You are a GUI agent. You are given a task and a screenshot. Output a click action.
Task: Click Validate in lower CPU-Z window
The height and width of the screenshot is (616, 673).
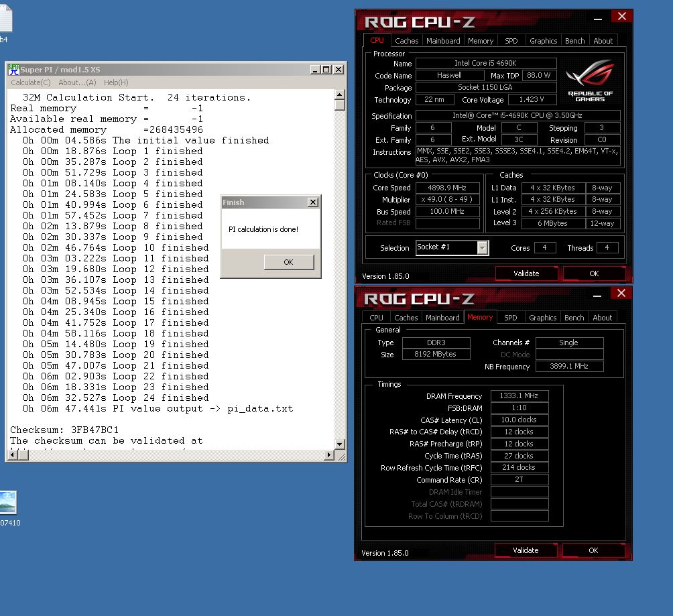click(526, 550)
